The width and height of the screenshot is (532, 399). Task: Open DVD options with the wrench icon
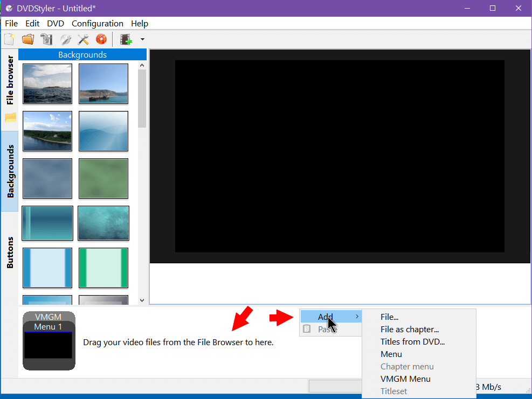[65, 39]
